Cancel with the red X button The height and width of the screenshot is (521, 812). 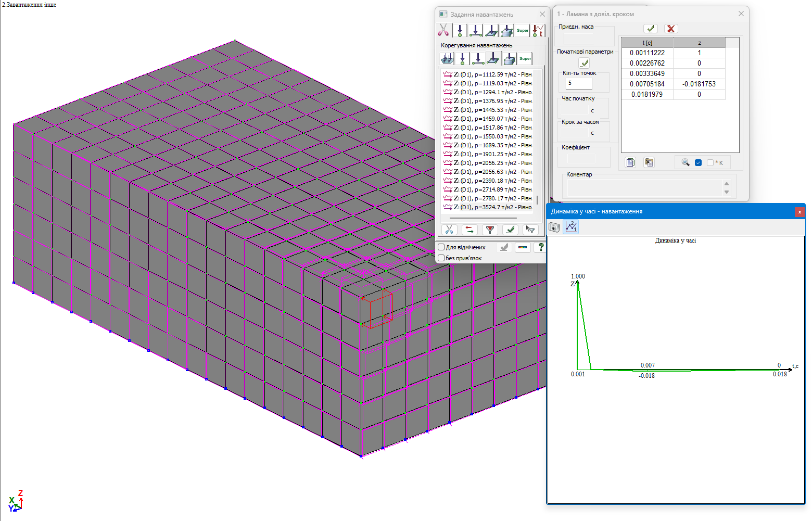671,29
